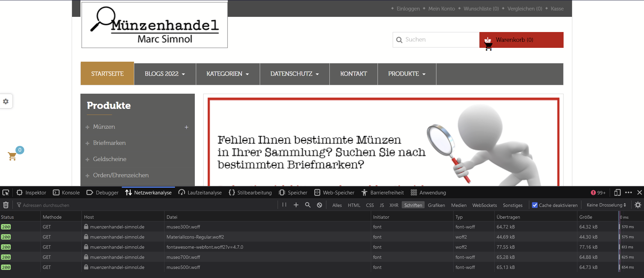Toggle the Schriften filter button
Image resolution: width=644 pixels, height=278 pixels.
(x=413, y=205)
